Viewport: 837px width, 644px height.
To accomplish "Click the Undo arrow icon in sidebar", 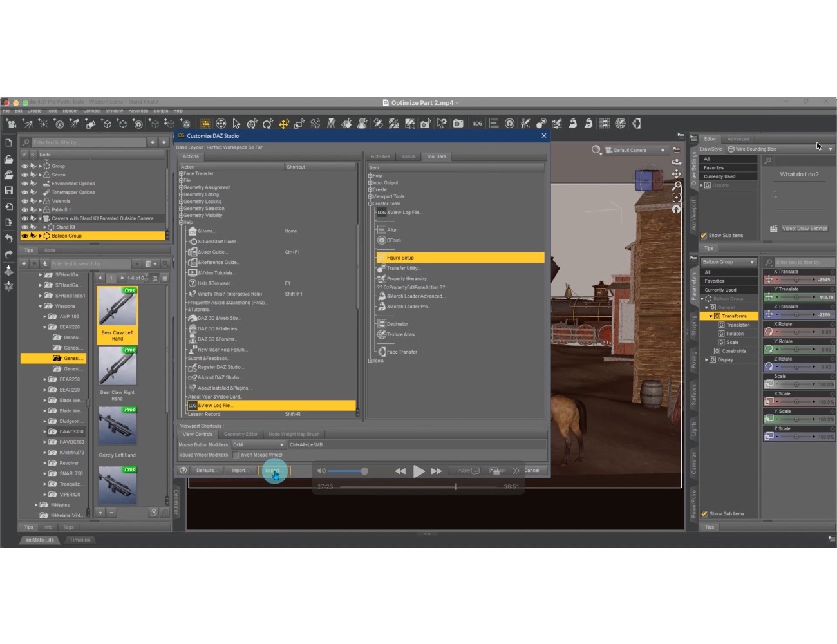I will (x=8, y=238).
